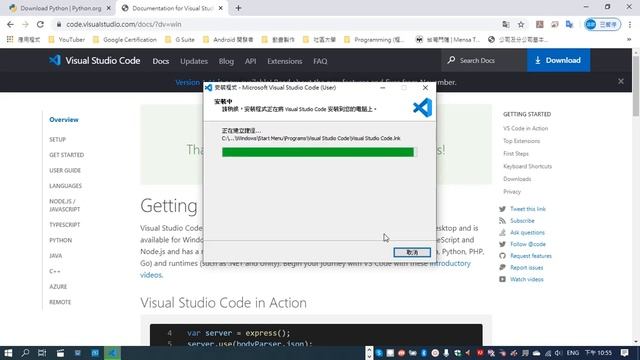Close the Download Python browser tab

(109, 8)
